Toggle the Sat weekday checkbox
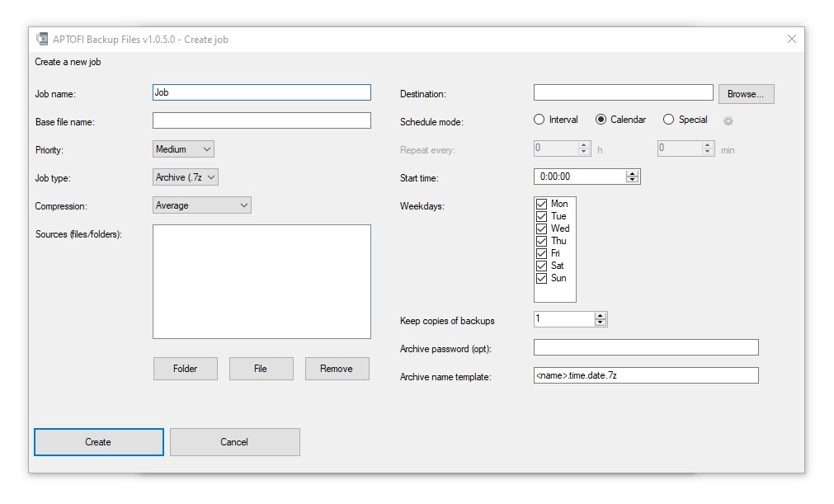Viewport: 834px width, 504px height. [542, 266]
